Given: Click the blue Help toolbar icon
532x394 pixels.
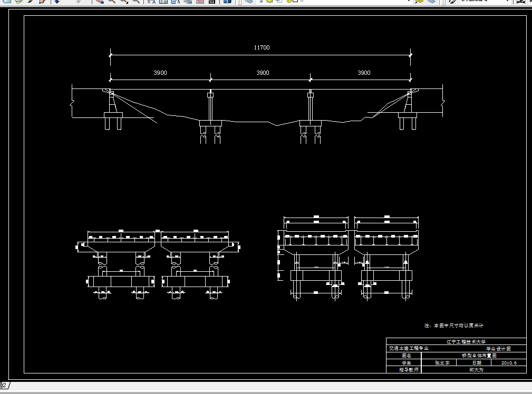Looking at the screenshot, I should coord(227,1).
